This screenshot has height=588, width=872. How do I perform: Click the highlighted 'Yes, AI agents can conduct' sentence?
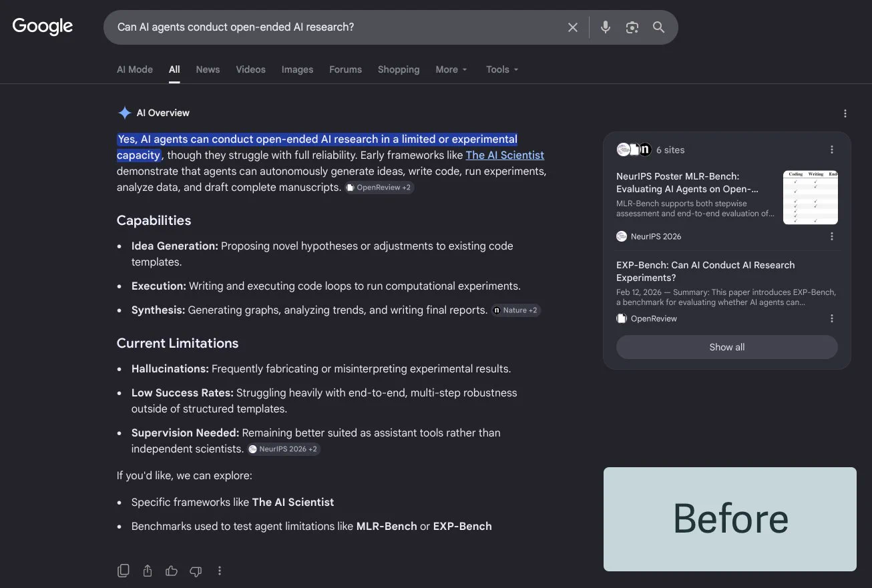coord(317,147)
